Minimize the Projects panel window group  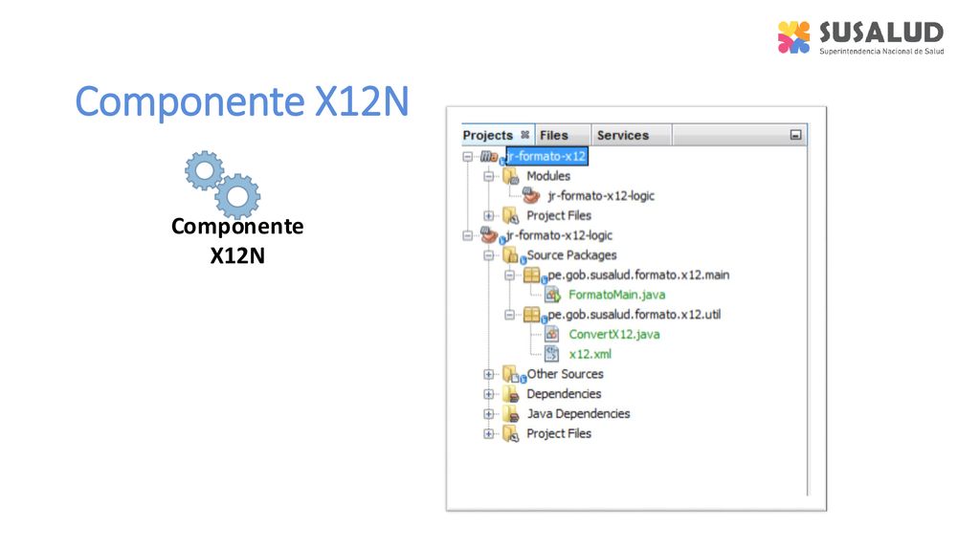point(795,134)
